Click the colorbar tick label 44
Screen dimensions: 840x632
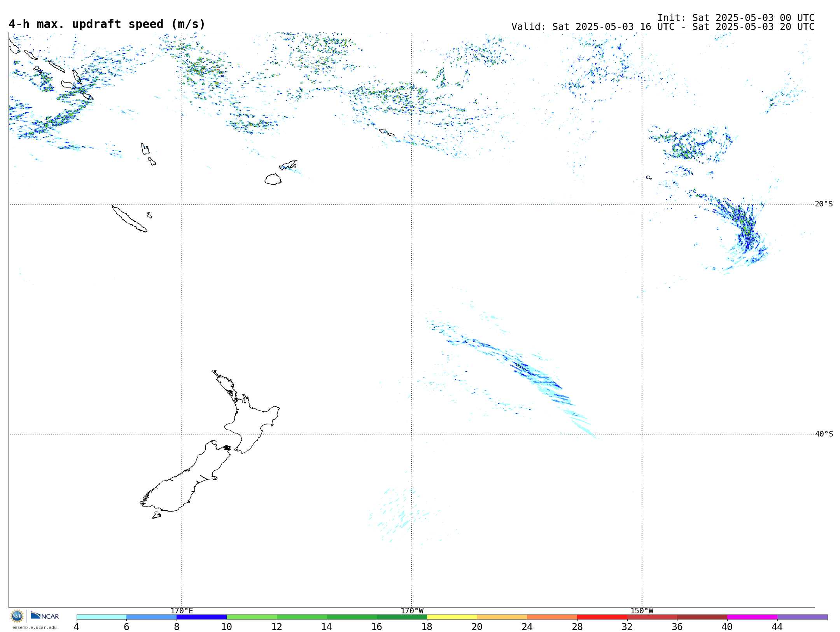pyautogui.click(x=777, y=627)
